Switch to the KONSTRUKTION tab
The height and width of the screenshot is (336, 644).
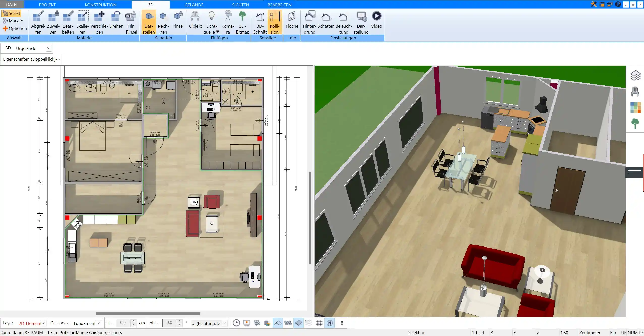coord(101,5)
